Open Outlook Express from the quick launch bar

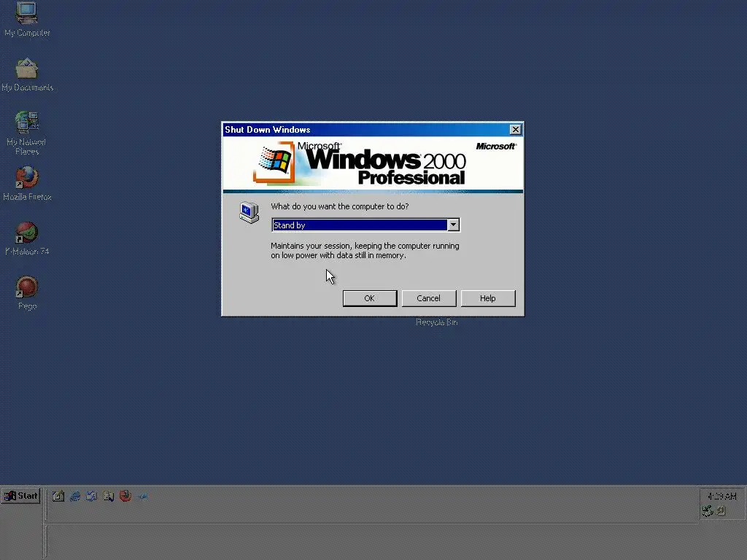92,496
